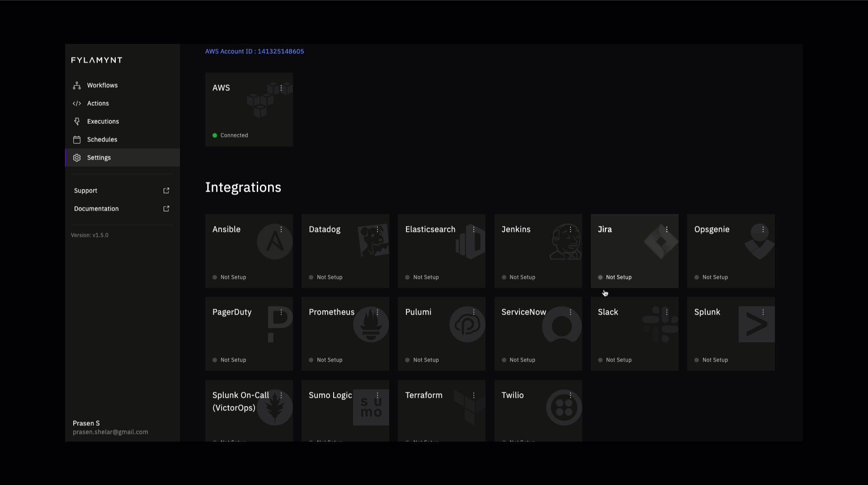The width and height of the screenshot is (868, 485).
Task: Click the Elasticsearch logo icon
Action: (470, 242)
